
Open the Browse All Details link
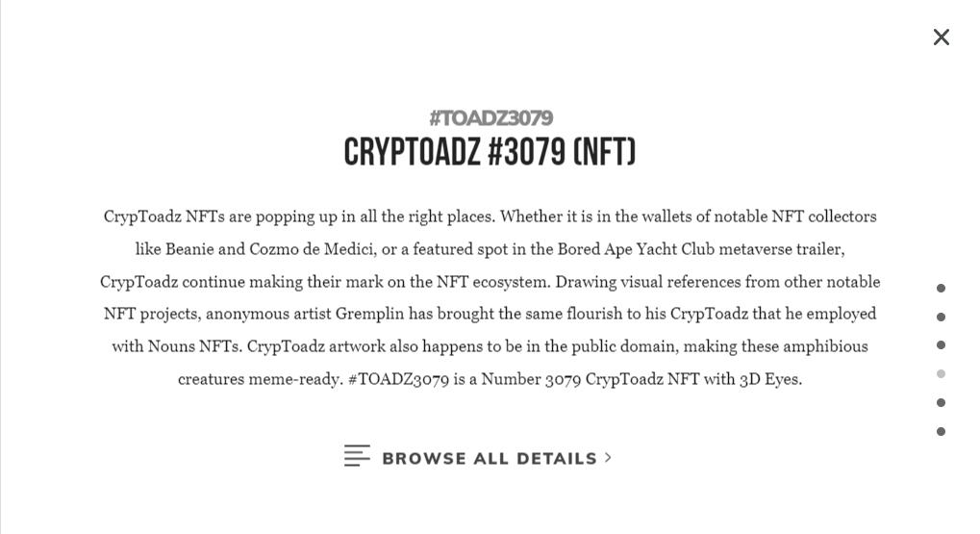tap(490, 459)
